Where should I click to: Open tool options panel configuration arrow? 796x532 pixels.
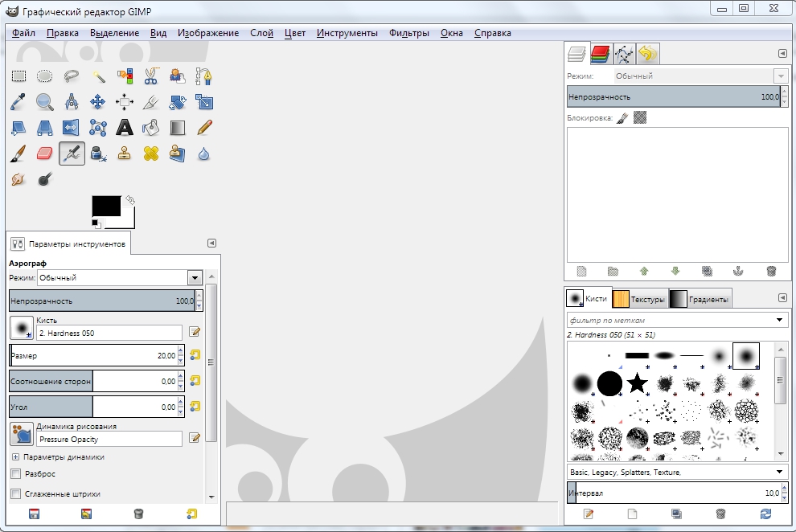tap(211, 243)
